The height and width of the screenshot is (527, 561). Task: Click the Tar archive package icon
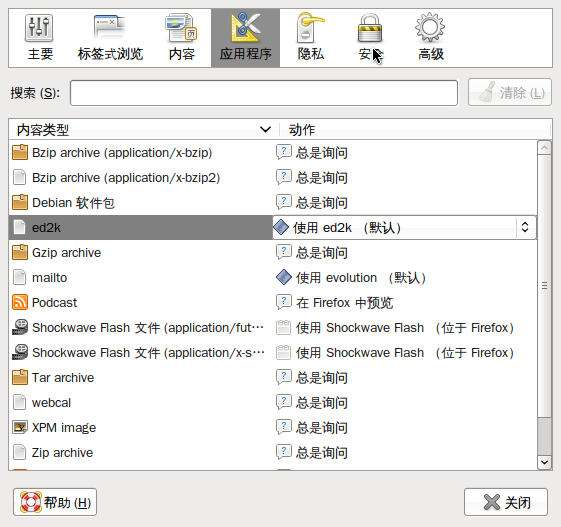point(20,377)
